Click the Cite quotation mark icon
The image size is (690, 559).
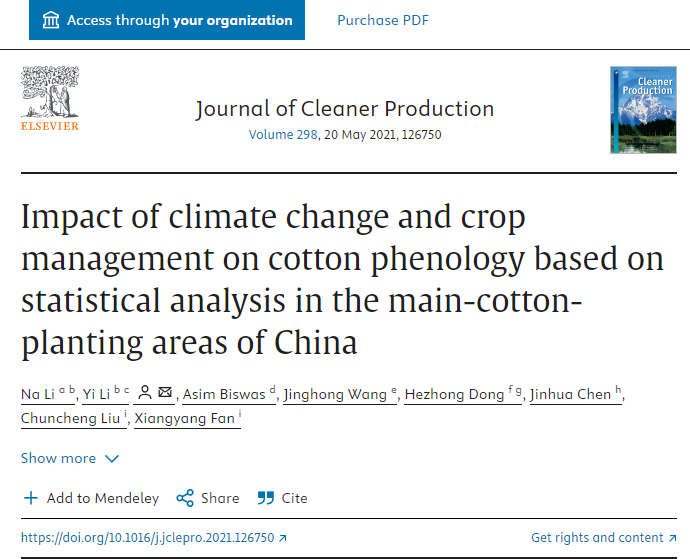coord(266,498)
